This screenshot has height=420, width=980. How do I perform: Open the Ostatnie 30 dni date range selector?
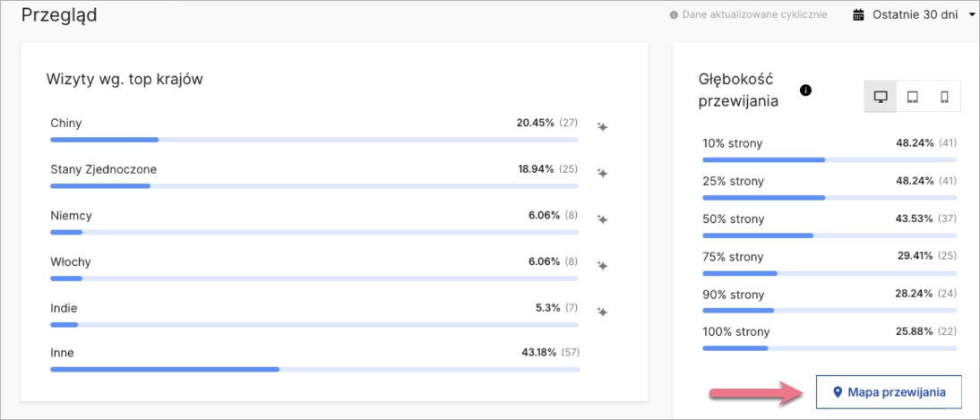click(915, 15)
